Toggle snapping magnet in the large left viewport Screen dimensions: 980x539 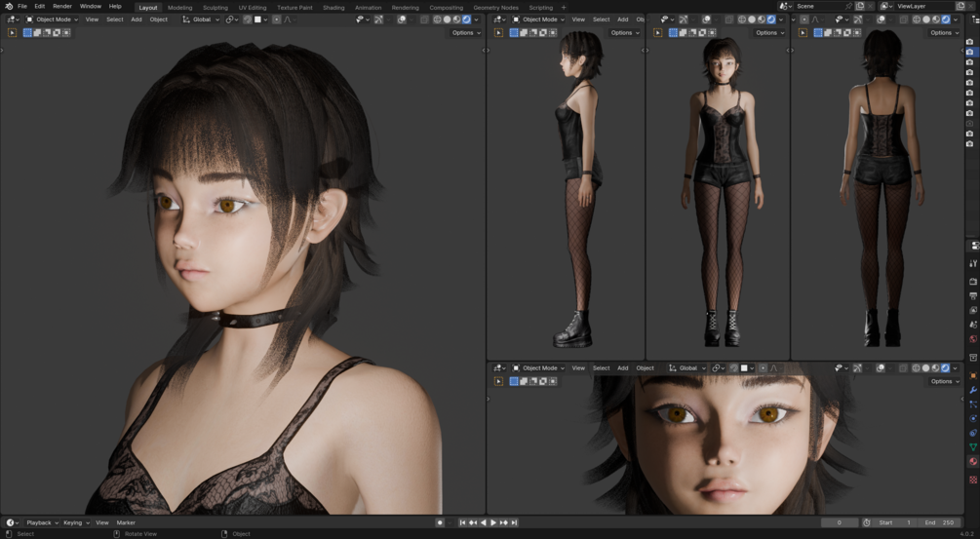248,19
